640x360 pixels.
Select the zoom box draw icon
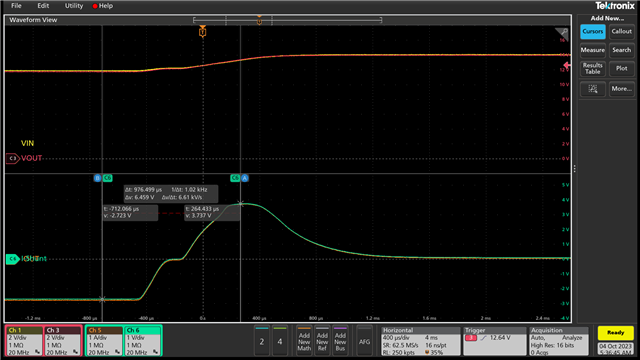(593, 89)
